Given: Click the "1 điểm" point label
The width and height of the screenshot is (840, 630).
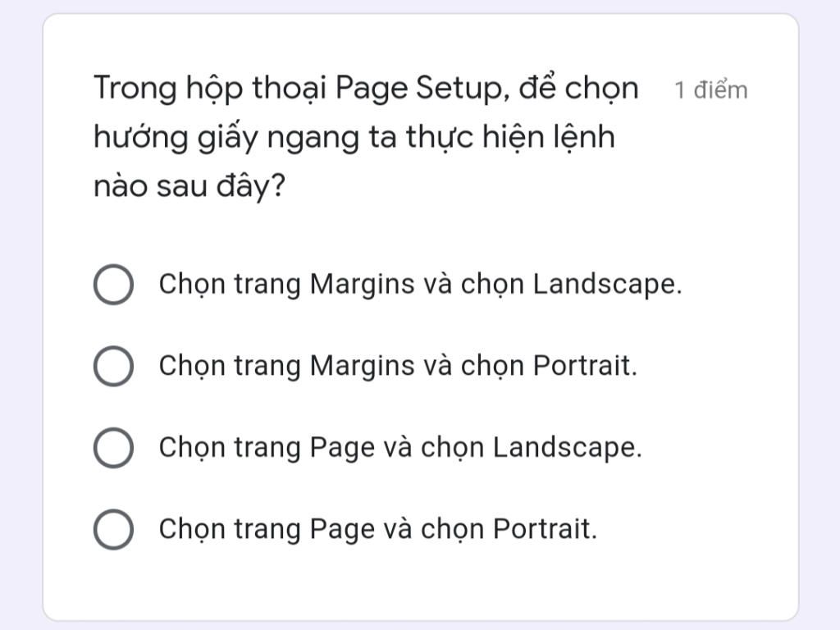Looking at the screenshot, I should pyautogui.click(x=710, y=89).
